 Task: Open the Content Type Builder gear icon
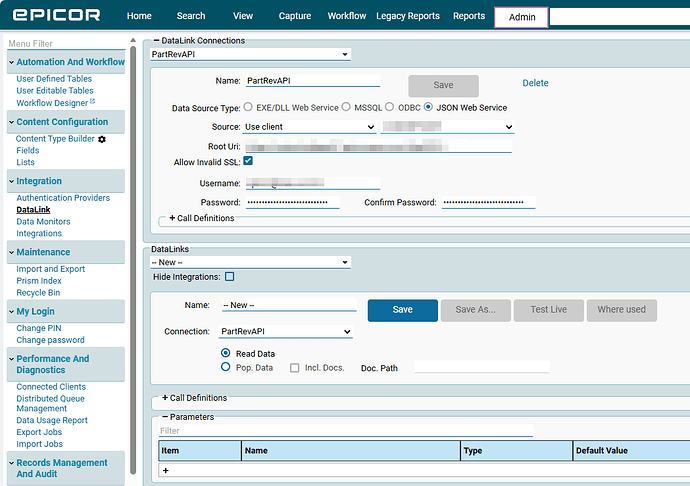coord(102,139)
